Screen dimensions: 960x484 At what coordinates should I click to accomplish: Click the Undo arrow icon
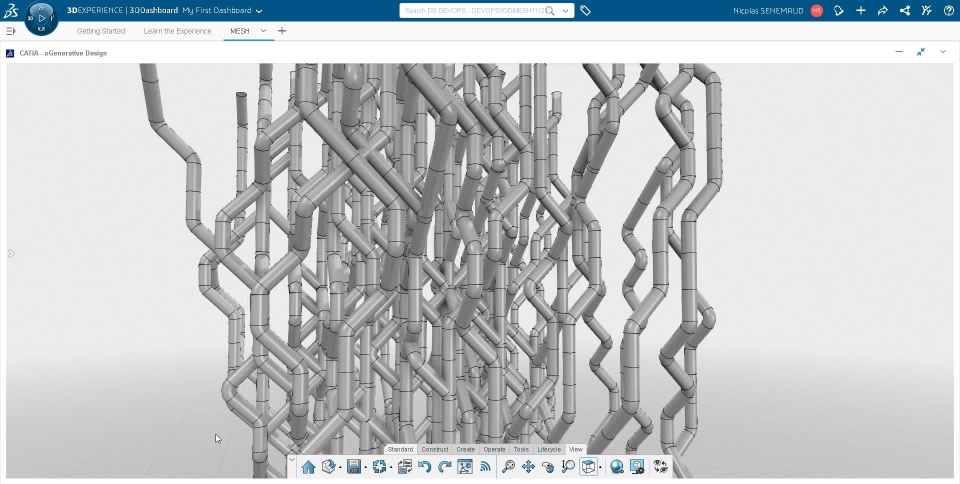click(x=424, y=467)
